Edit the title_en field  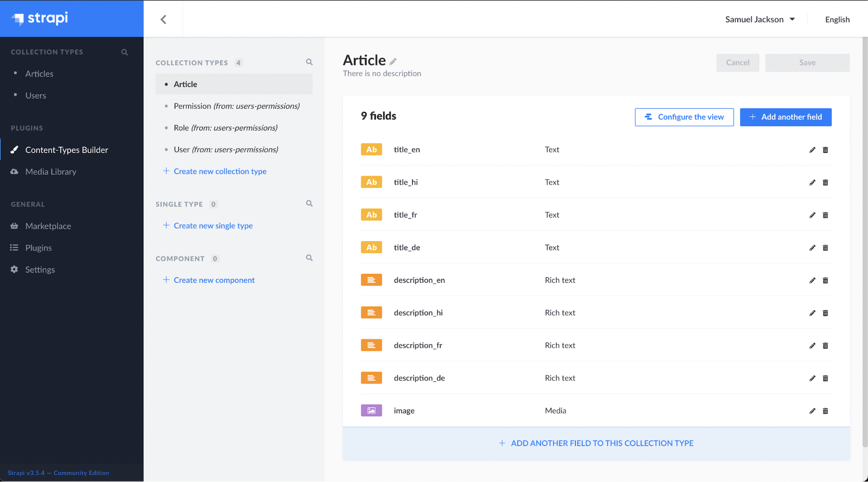point(812,150)
